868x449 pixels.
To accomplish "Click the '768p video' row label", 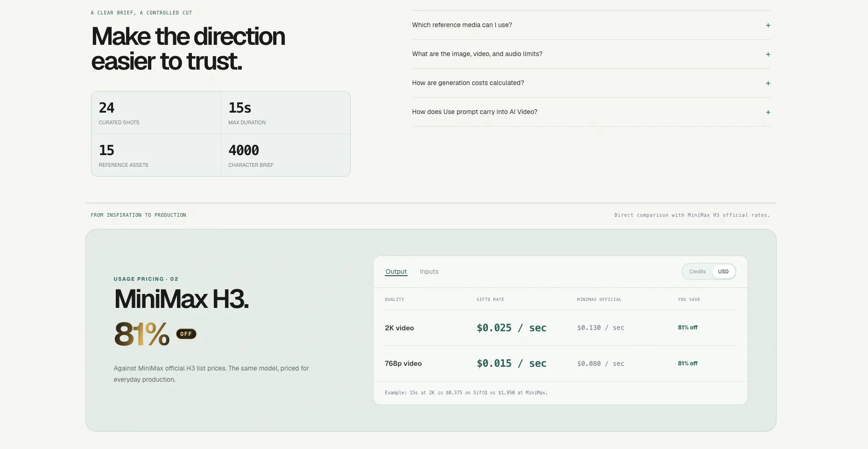I will 403,363.
